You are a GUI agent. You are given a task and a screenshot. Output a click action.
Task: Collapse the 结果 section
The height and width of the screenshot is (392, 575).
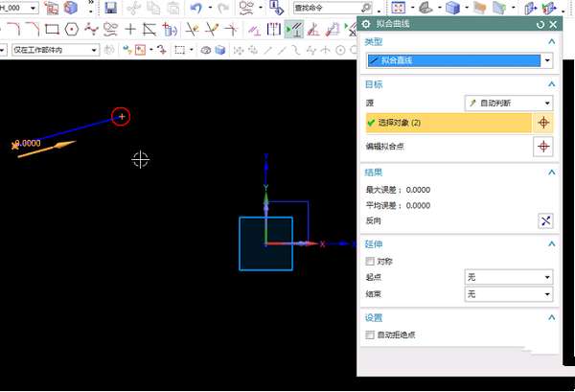point(551,172)
